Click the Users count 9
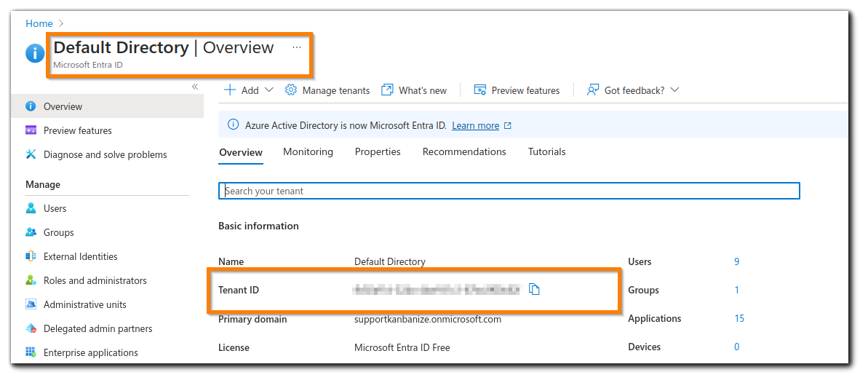 click(736, 261)
